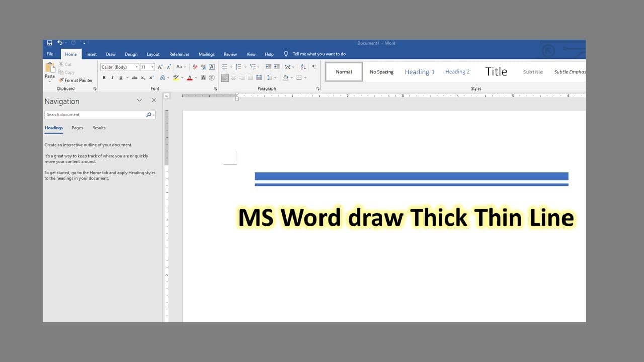Apply the red font color
Image resolution: width=644 pixels, height=362 pixels.
click(x=190, y=78)
